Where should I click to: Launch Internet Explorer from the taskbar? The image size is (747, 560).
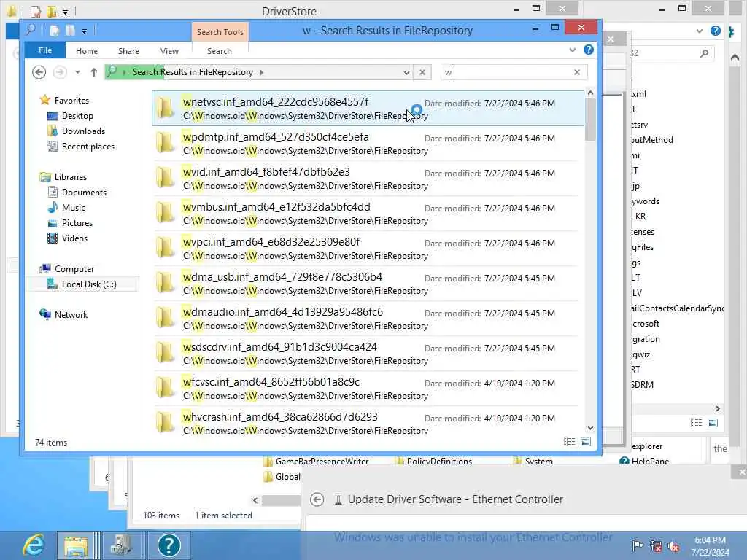pos(34,545)
